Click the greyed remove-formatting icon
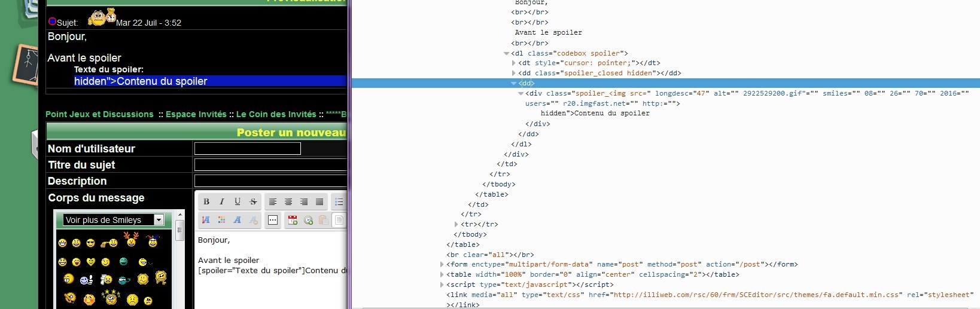This screenshot has width=980, height=309. pyautogui.click(x=253, y=220)
